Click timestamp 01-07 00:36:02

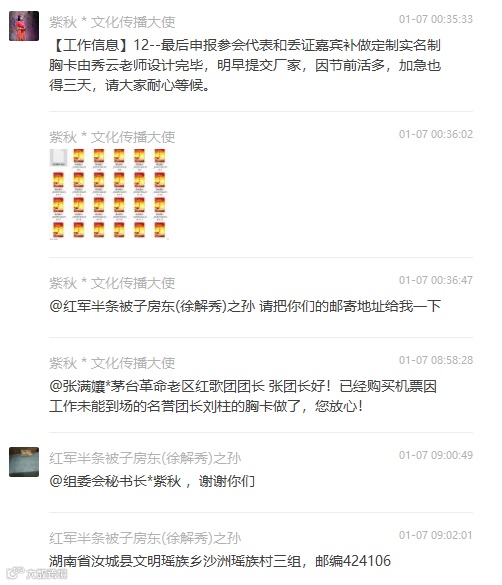[x=436, y=134]
